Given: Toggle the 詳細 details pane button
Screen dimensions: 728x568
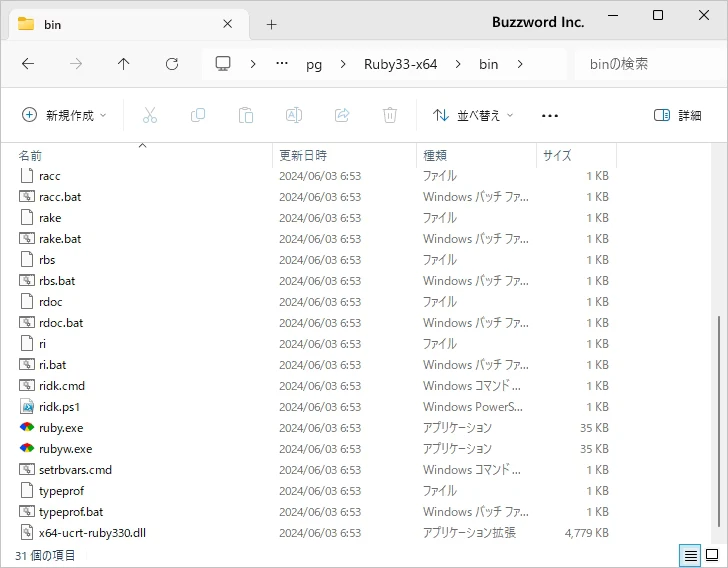Looking at the screenshot, I should point(677,115).
